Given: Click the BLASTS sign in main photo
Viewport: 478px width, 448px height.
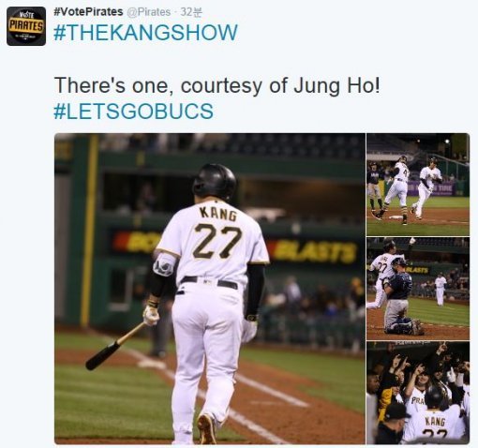Looking at the screenshot, I should 314,251.
